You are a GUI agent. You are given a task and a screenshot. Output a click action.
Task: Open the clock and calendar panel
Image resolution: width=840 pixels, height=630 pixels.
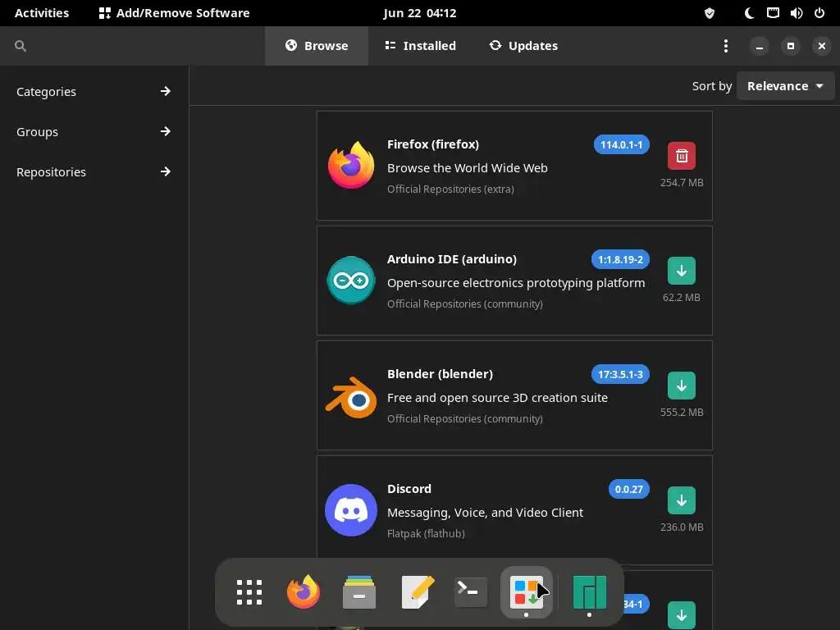[x=419, y=13]
